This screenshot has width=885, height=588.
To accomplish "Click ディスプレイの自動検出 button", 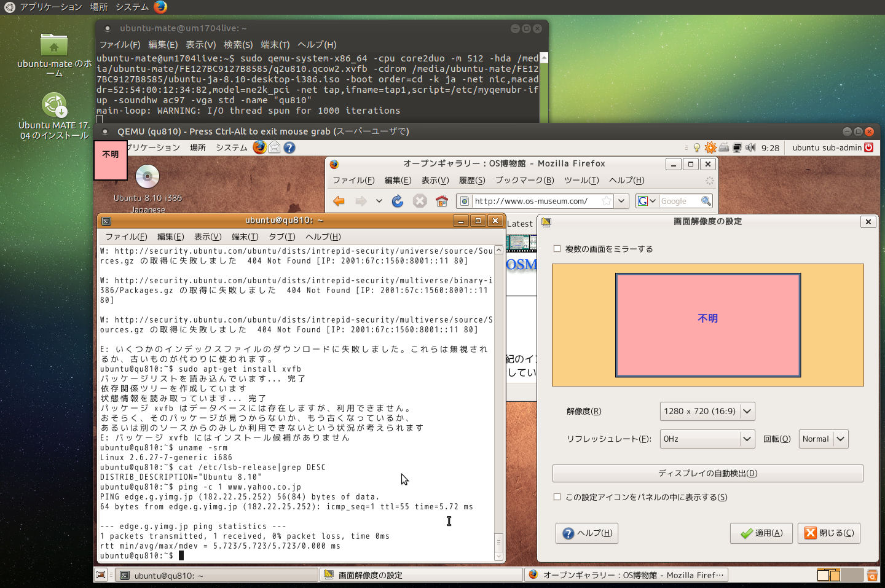I will 708,473.
